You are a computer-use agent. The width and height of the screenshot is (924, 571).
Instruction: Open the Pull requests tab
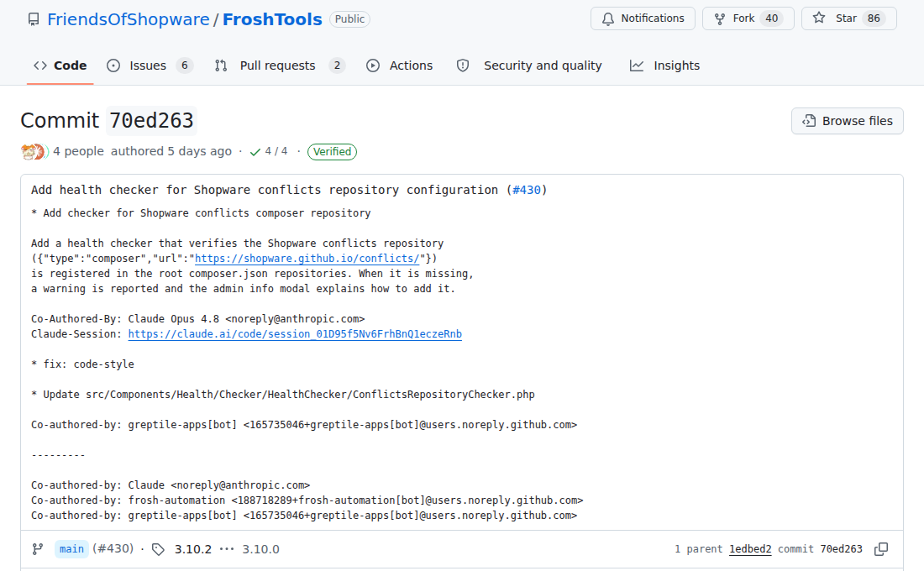(x=280, y=65)
